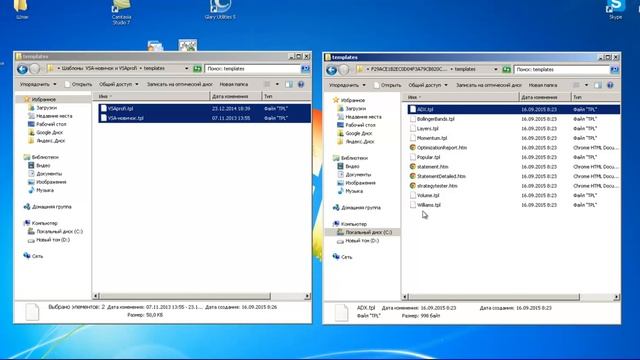Viewport: 640px width, 360px height.
Task: Click search field in left templates window
Action: point(253,69)
